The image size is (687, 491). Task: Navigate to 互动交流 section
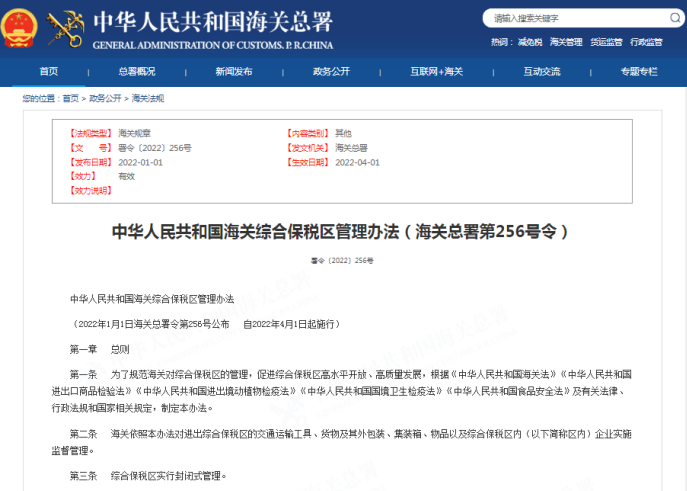(541, 71)
